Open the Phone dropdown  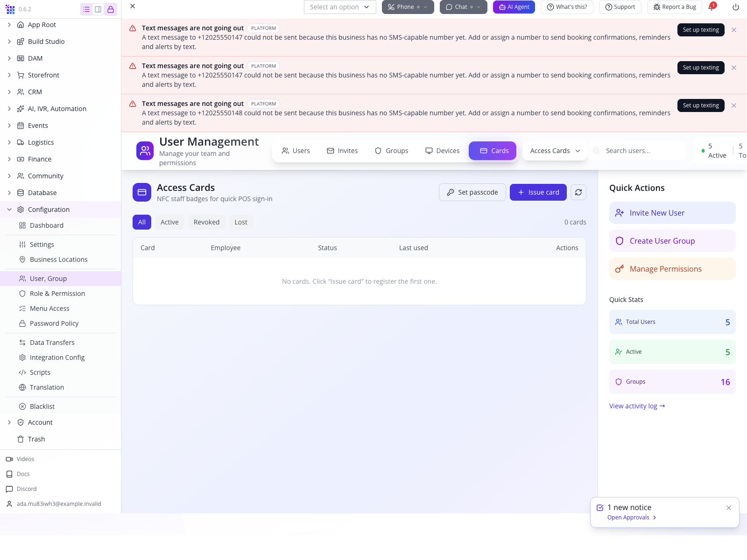(408, 7)
